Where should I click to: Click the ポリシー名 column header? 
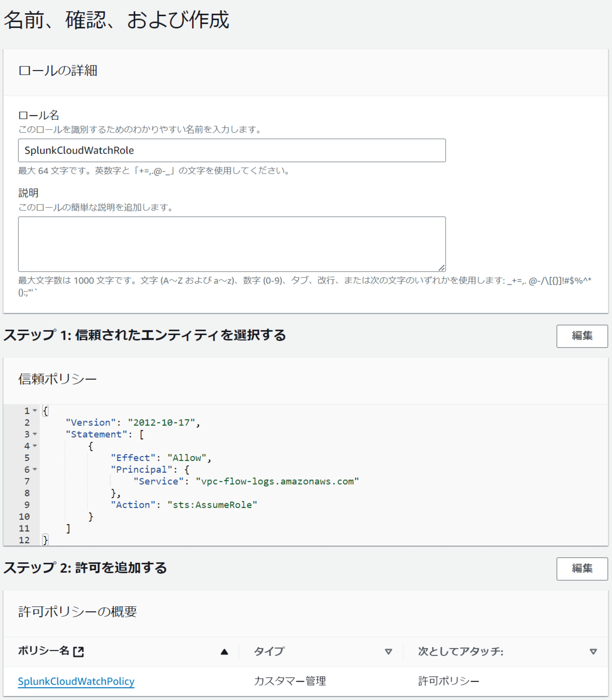pos(43,651)
